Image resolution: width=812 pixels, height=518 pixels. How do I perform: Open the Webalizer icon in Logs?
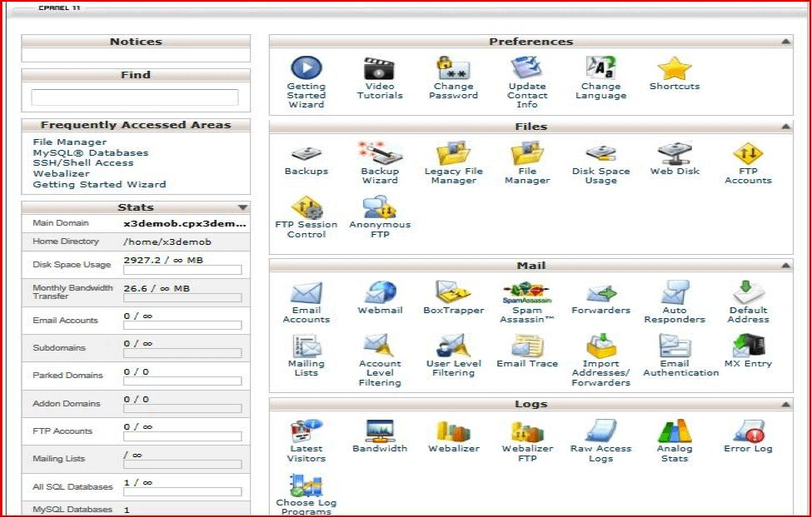tap(453, 431)
